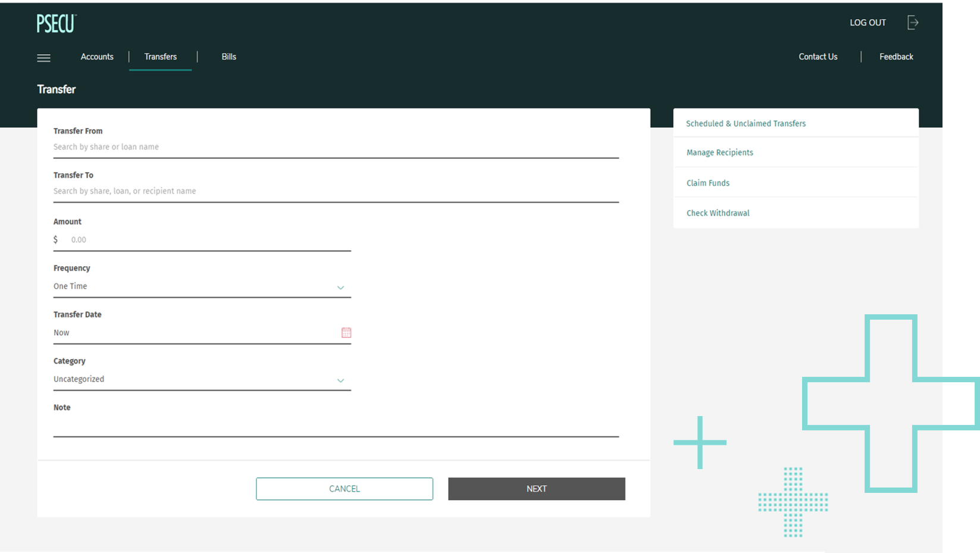The image size is (980, 553).
Task: Expand the Category dropdown
Action: pos(340,380)
